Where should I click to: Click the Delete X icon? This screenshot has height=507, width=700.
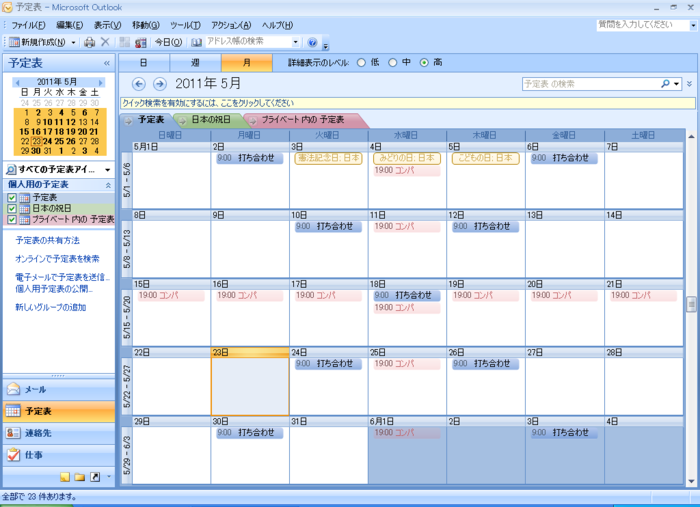(105, 42)
